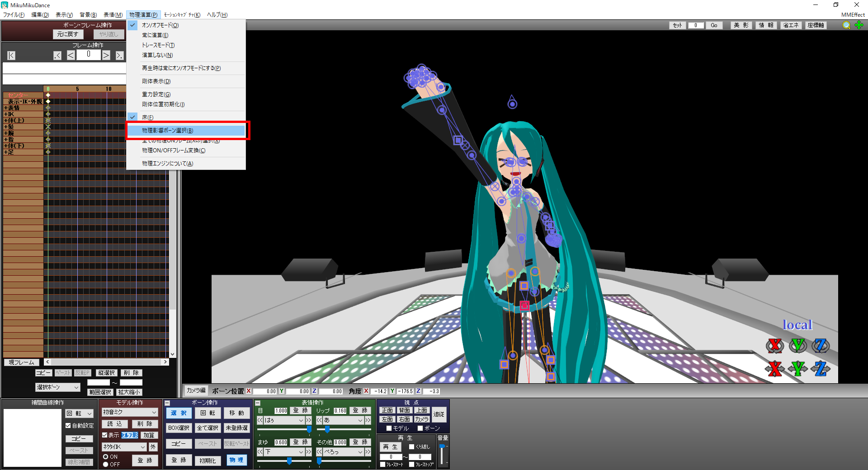The width and height of the screenshot is (868, 470).
Task: Click next lip morph >> arrow
Action: pyautogui.click(x=368, y=420)
